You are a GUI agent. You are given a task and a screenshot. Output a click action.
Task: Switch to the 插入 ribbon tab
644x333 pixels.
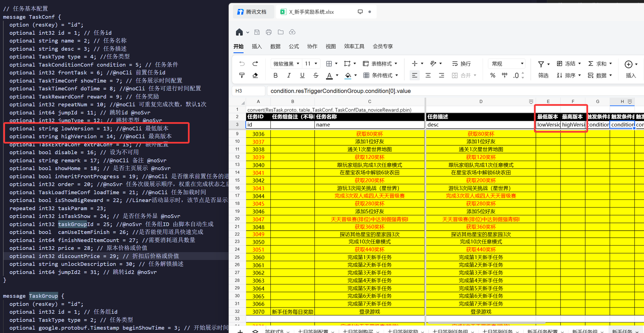click(x=257, y=46)
